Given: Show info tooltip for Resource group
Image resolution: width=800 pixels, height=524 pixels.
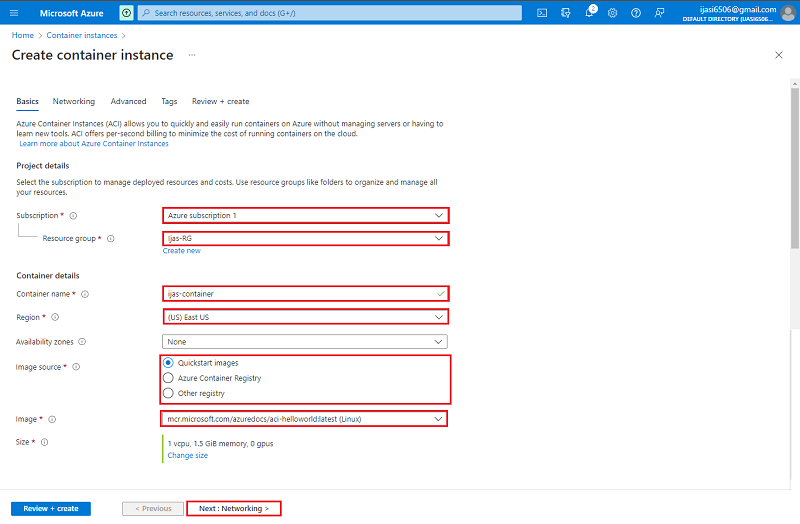Looking at the screenshot, I should pyautogui.click(x=111, y=239).
